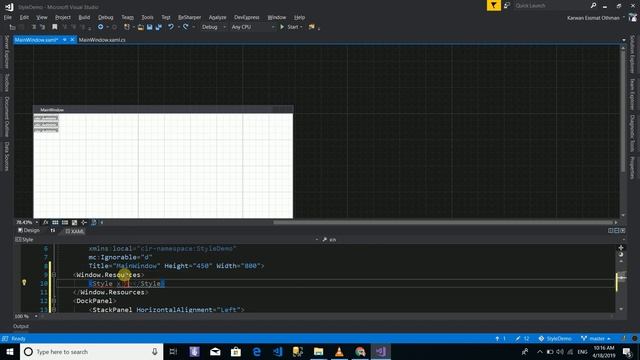Screen dimensions: 640x360
Task: Click the Redo toolbar icon
Action: (x=186, y=27)
